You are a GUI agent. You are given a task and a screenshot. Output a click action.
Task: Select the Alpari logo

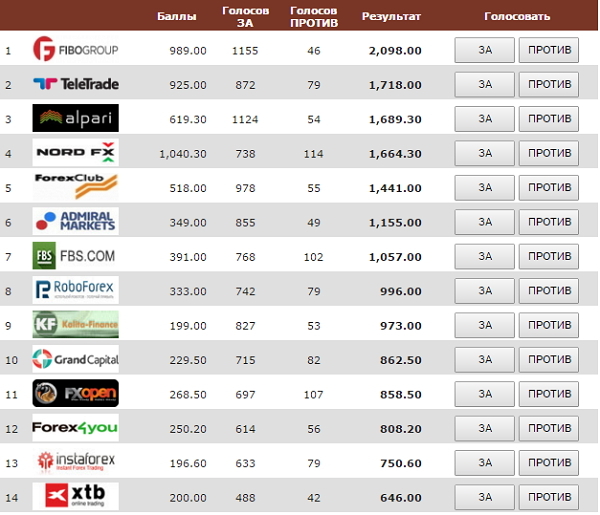pyautogui.click(x=75, y=118)
